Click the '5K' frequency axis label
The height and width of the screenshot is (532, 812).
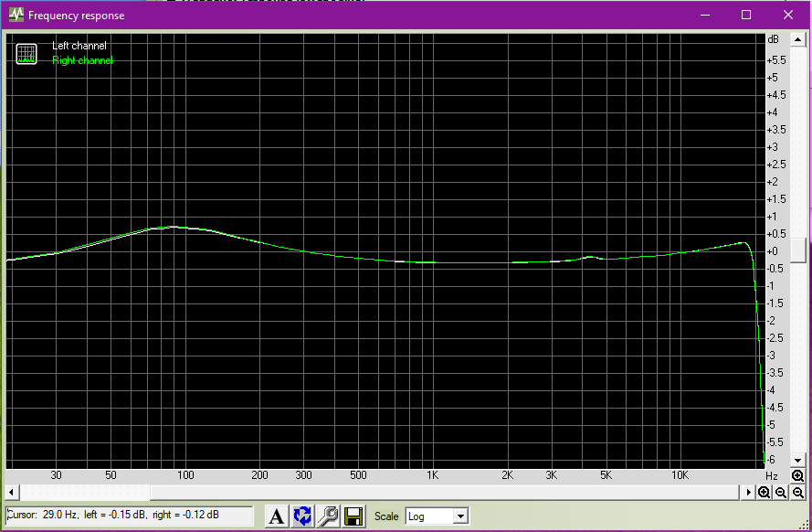[x=606, y=475]
